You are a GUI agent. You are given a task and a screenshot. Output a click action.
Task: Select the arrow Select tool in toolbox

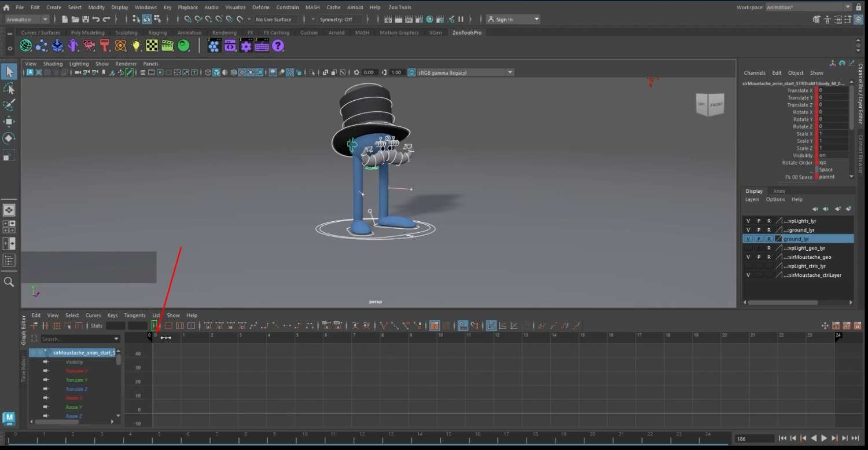point(9,72)
